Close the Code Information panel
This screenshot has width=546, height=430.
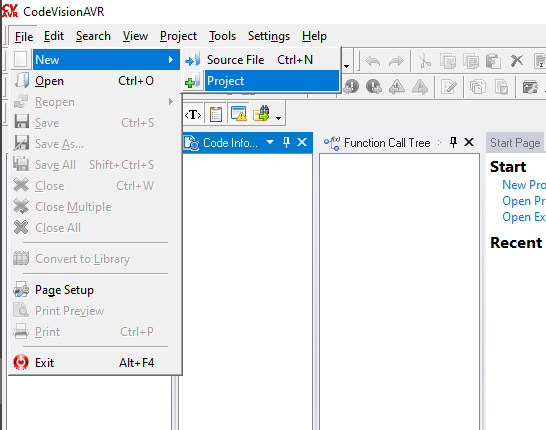pos(302,142)
